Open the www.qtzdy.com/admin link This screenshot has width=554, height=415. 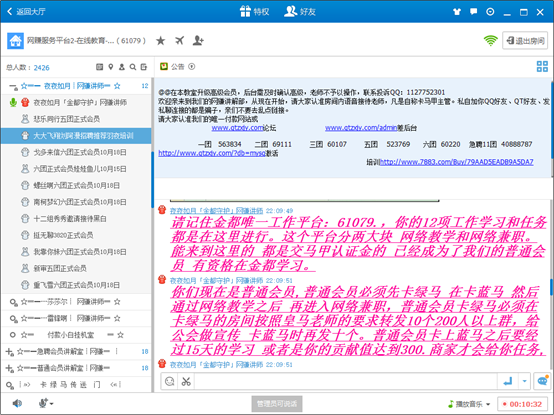pyautogui.click(x=361, y=128)
